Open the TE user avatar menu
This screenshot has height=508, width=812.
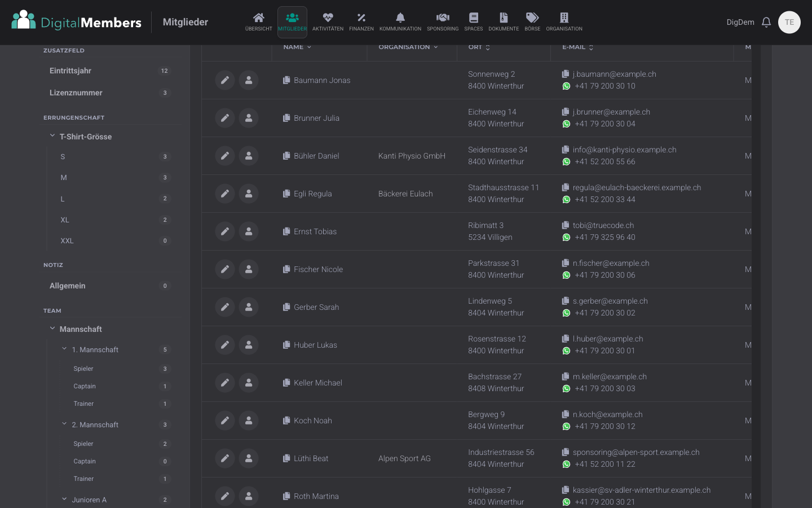[789, 23]
